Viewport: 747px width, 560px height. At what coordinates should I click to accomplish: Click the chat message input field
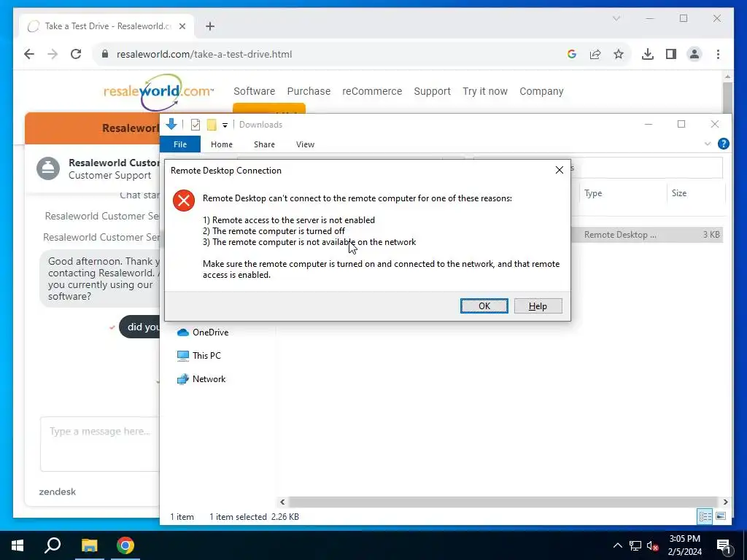tap(100, 444)
